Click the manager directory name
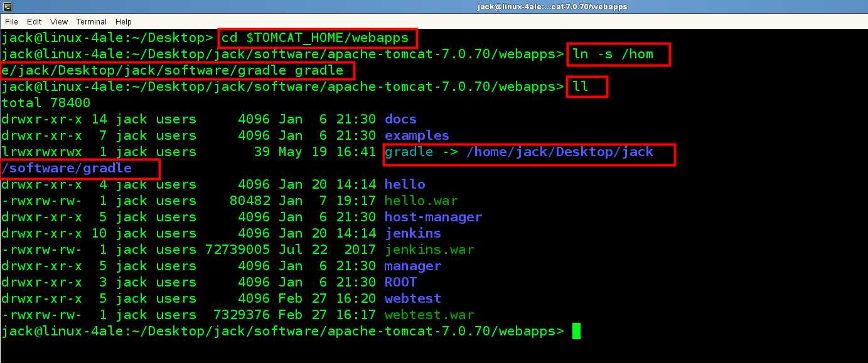This screenshot has width=868, height=363. 412,266
